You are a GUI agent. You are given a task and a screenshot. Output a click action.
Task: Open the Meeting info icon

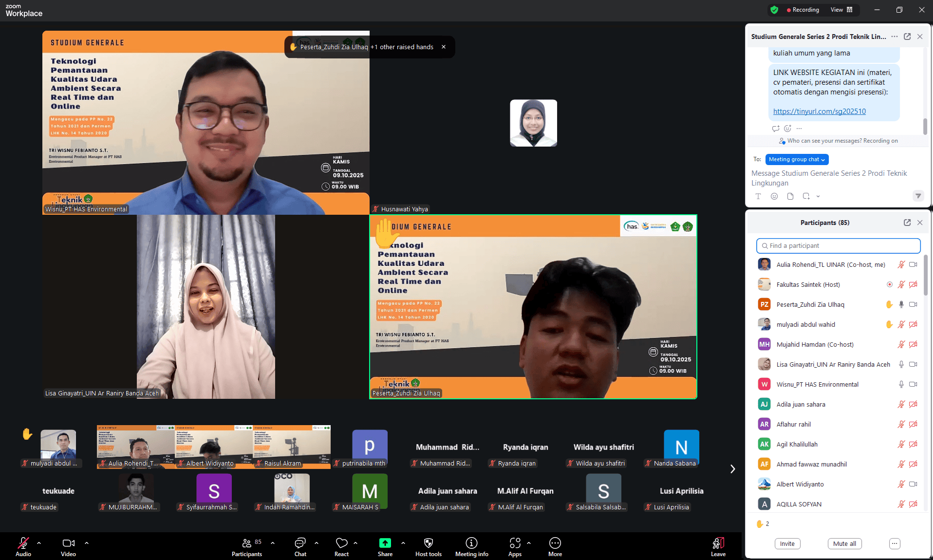coord(471,543)
